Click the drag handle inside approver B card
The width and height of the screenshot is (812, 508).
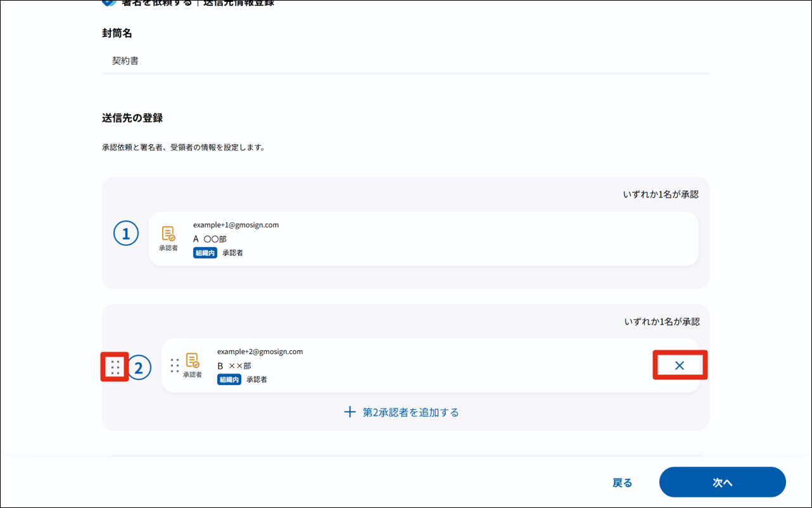click(x=175, y=365)
